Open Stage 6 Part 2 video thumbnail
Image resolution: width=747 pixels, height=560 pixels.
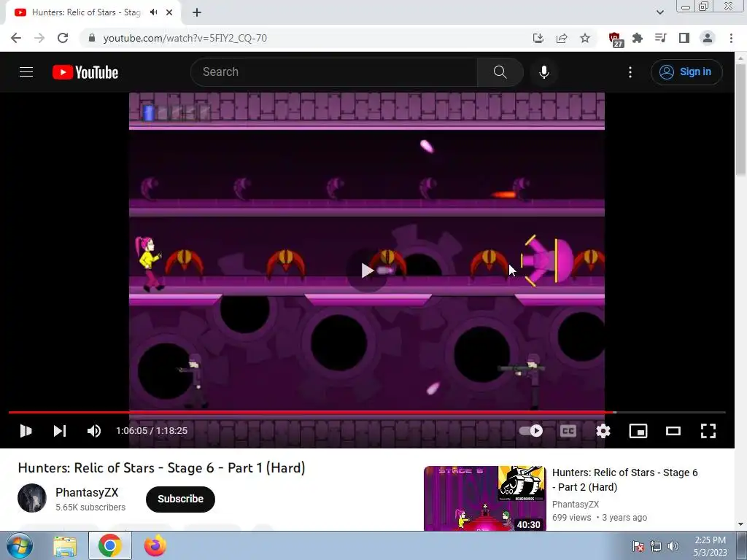[x=484, y=498]
